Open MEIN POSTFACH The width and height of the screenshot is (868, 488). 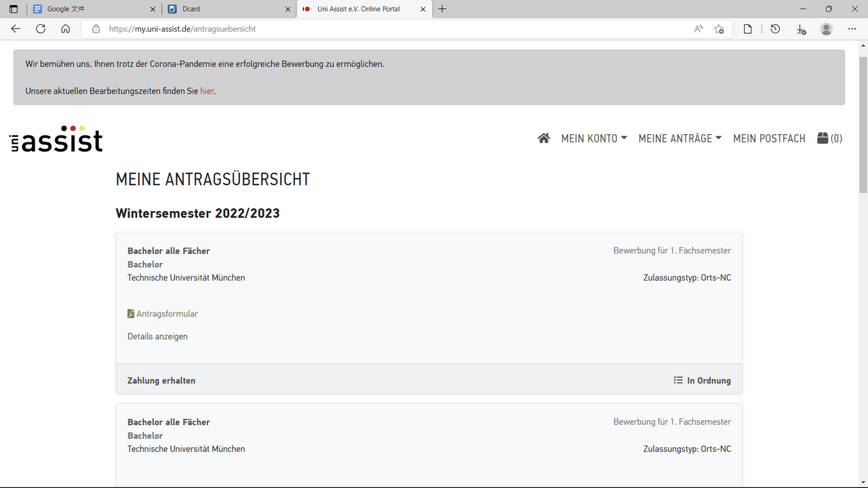[769, 138]
